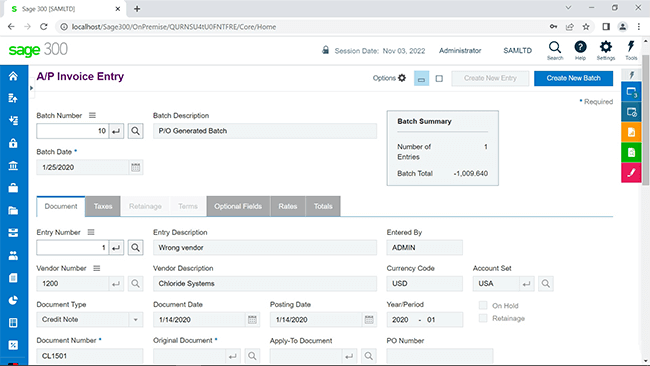
Task: Open the Home icon in the sidebar
Action: (13, 76)
